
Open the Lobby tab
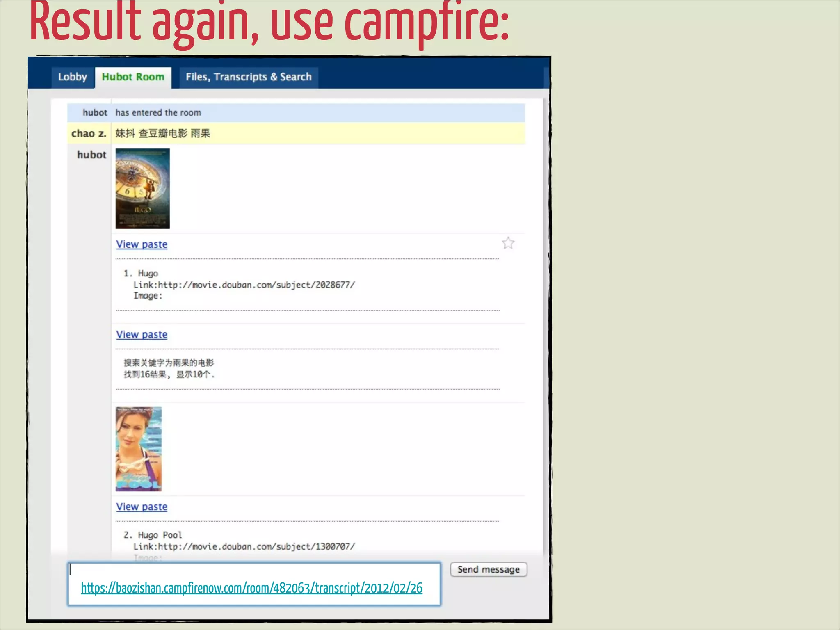tap(73, 77)
